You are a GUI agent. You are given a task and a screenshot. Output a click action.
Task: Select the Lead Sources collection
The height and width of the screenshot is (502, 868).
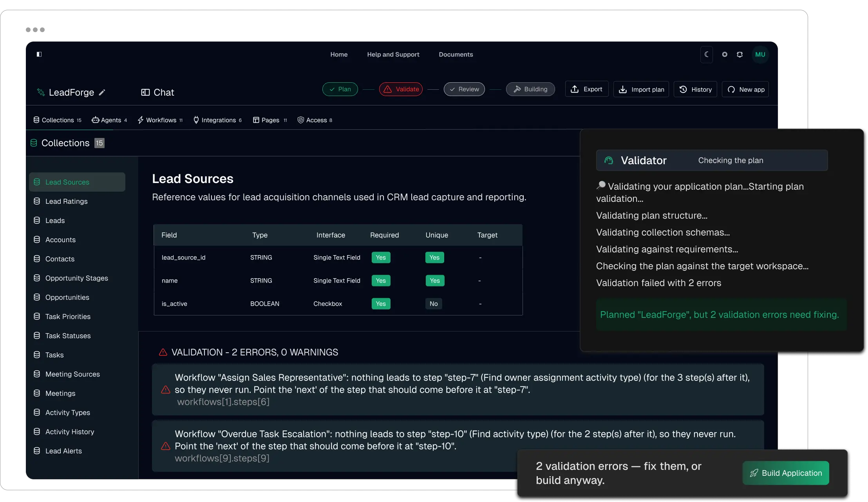pos(77,182)
